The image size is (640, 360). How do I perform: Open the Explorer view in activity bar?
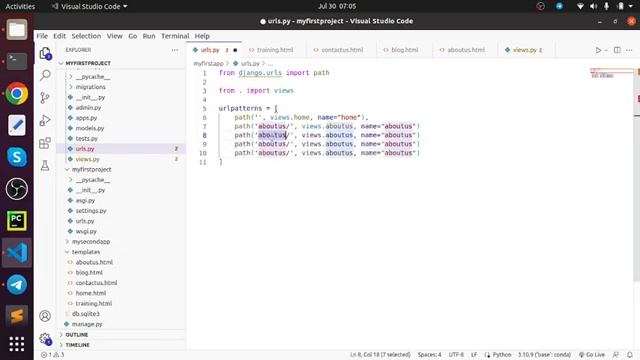pyautogui.click(x=45, y=53)
